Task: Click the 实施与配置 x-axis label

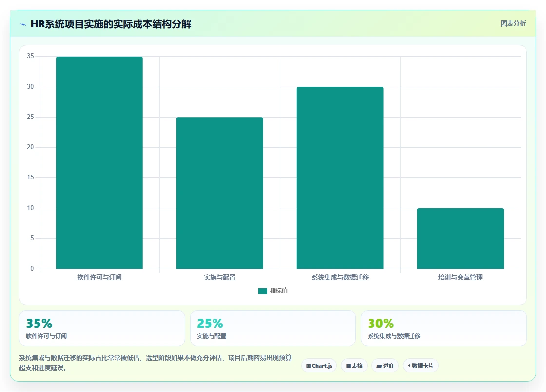Action: 220,277
